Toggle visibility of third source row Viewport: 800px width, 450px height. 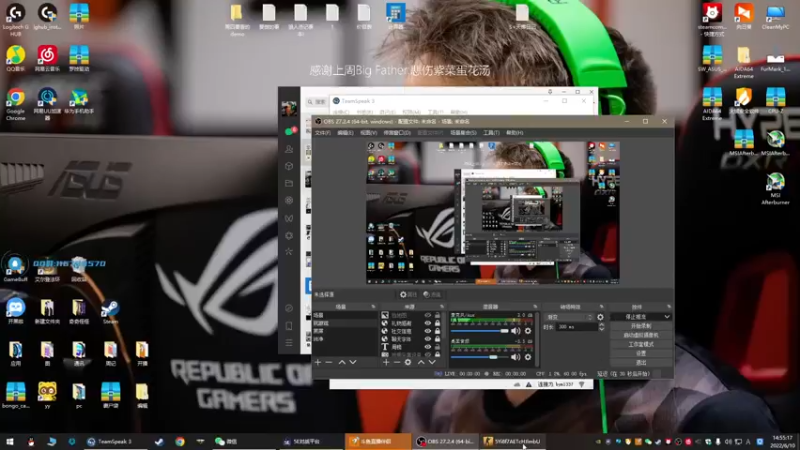click(428, 331)
